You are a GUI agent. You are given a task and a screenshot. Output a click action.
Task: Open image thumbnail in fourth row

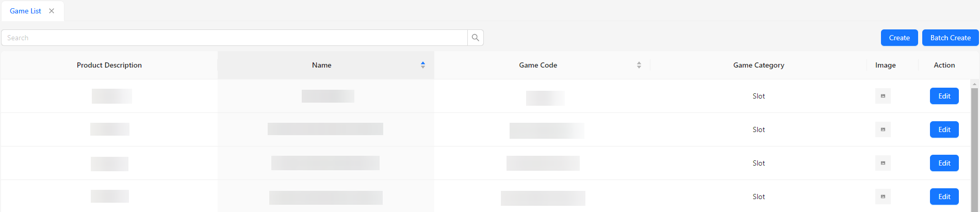(883, 197)
